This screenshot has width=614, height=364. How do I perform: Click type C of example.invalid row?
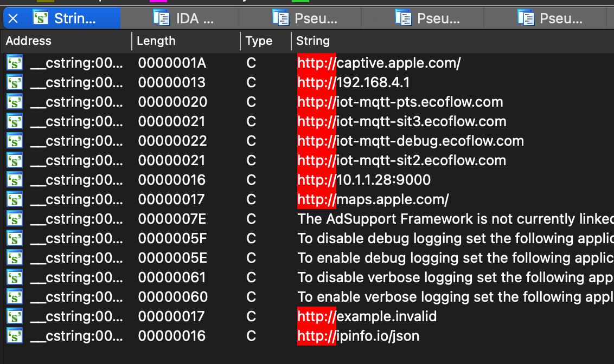point(251,317)
